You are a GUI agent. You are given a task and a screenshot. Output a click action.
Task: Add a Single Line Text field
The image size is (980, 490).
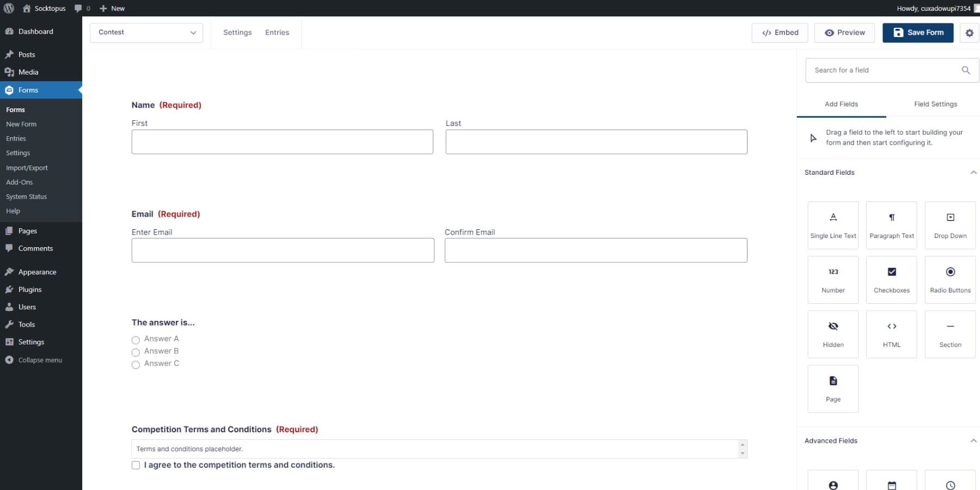click(x=833, y=225)
